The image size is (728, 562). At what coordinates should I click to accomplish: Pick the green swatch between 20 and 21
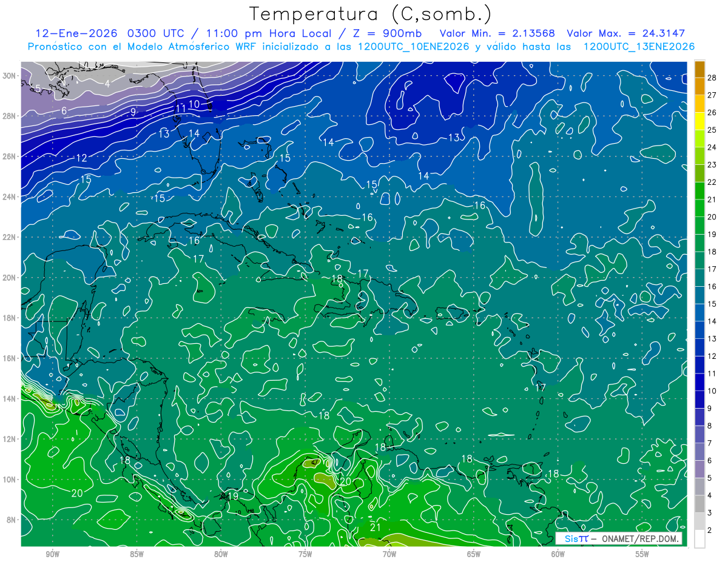[x=699, y=208]
